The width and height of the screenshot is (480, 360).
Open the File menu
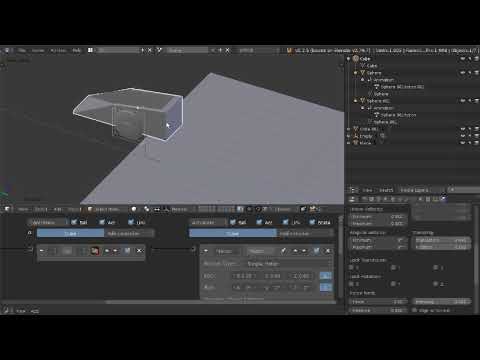click(22, 50)
